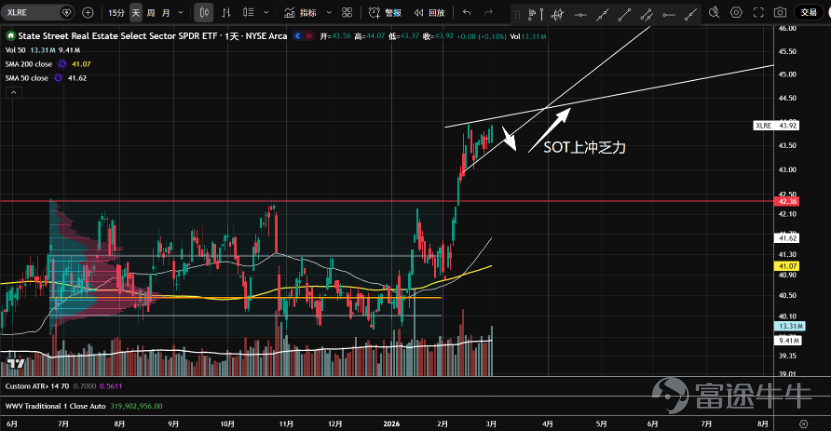
Task: Select the SMA 50 close legend label
Action: pyautogui.click(x=27, y=77)
